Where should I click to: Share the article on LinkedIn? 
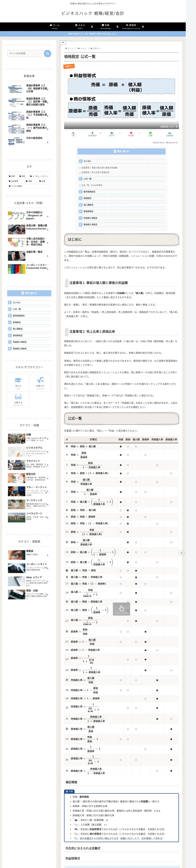[x=169, y=134]
